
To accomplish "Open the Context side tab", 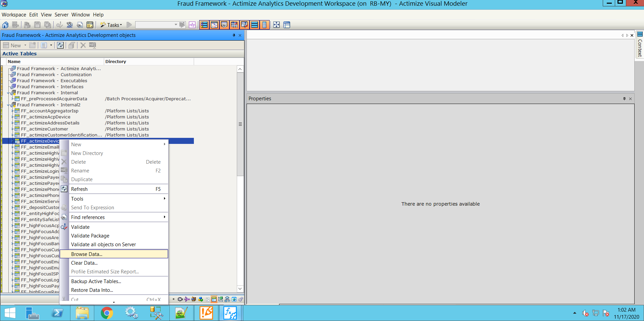I will tap(640, 45).
